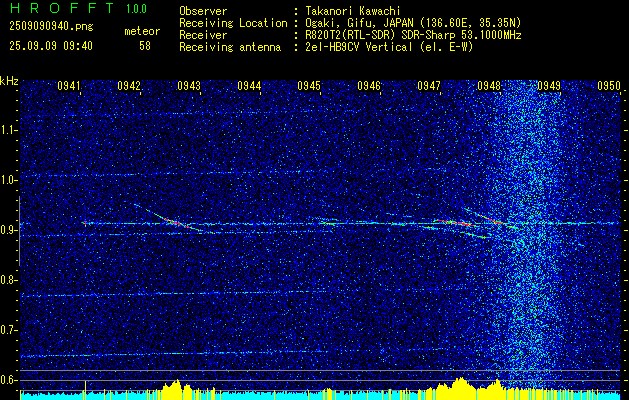Screen dimensions: 629x400
Task: Click the date stamp 25.09.09 09:40
Action: (51, 46)
